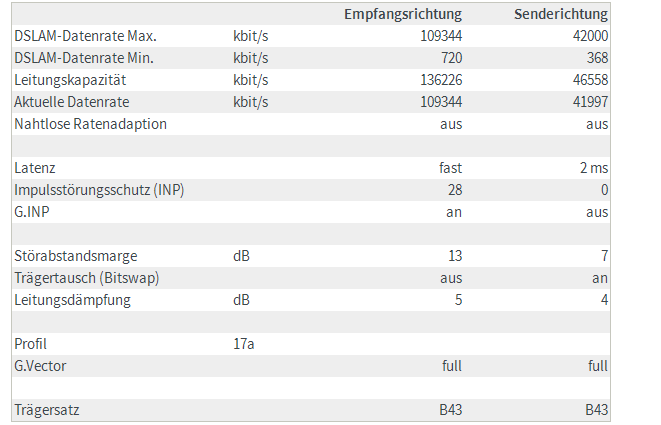Click Impulsstörungsschutz (INP) label
Screen dimensions: 661x425
click(x=99, y=190)
